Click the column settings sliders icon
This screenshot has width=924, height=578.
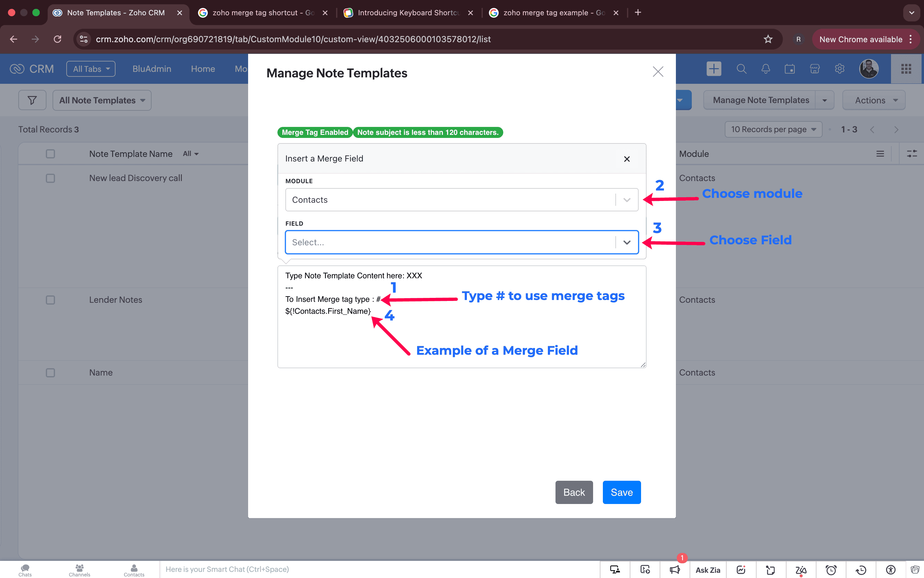(912, 154)
